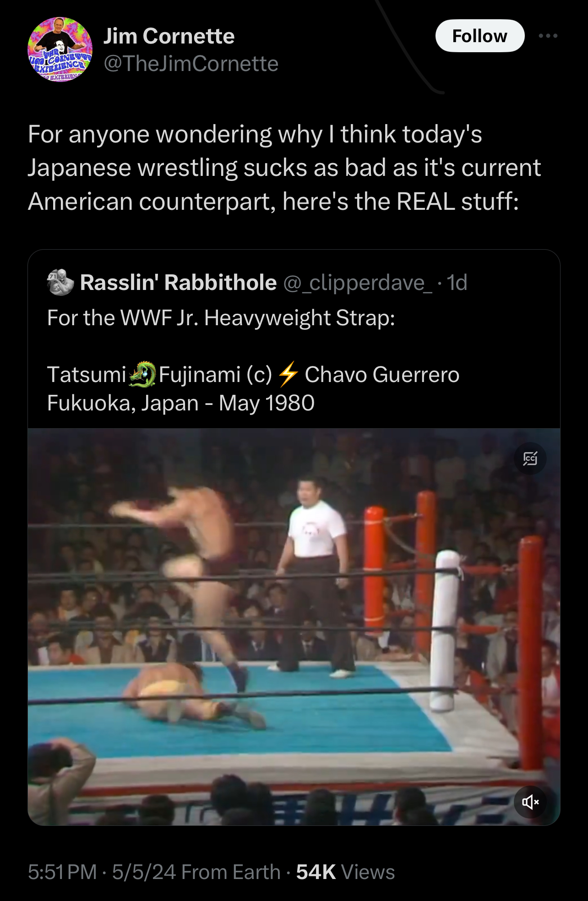Follow Jim Cornette

click(479, 36)
